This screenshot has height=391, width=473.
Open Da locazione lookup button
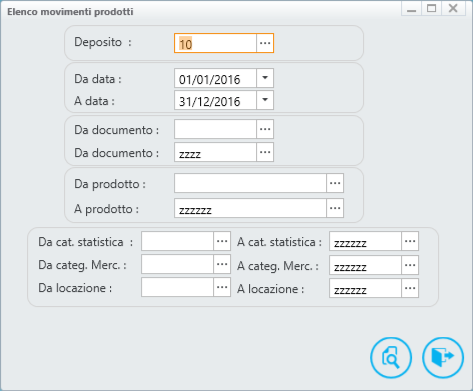(x=222, y=287)
